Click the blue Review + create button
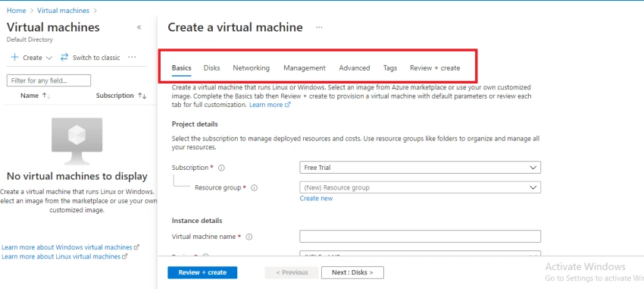The height and width of the screenshot is (289, 644). pos(202,272)
